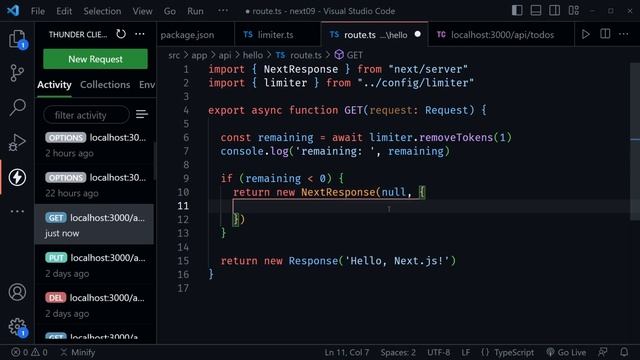Go to line via Ln 11, Col 7
This screenshot has width=640, height=360.
tap(347, 352)
